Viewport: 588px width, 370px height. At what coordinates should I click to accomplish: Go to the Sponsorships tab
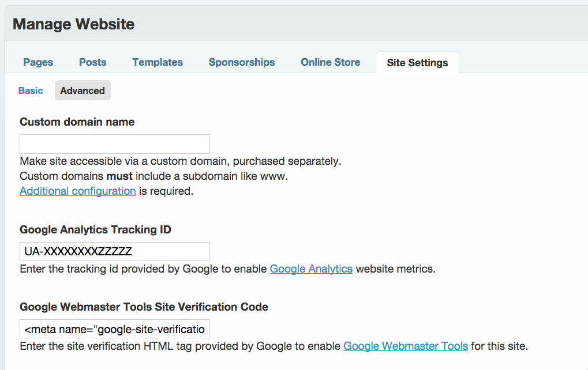242,62
